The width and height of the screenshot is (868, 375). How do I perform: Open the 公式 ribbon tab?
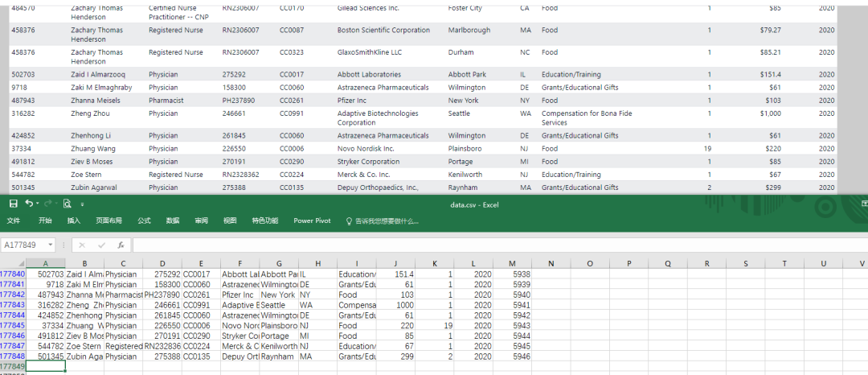(x=144, y=220)
